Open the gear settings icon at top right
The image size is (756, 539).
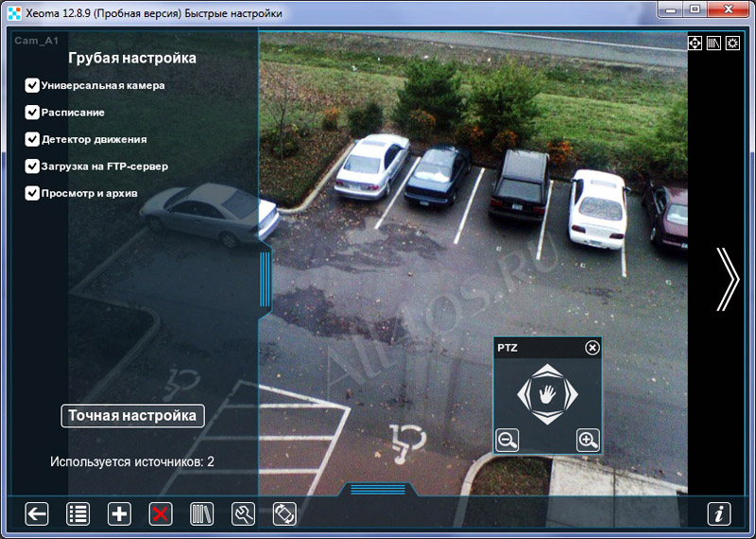[732, 43]
